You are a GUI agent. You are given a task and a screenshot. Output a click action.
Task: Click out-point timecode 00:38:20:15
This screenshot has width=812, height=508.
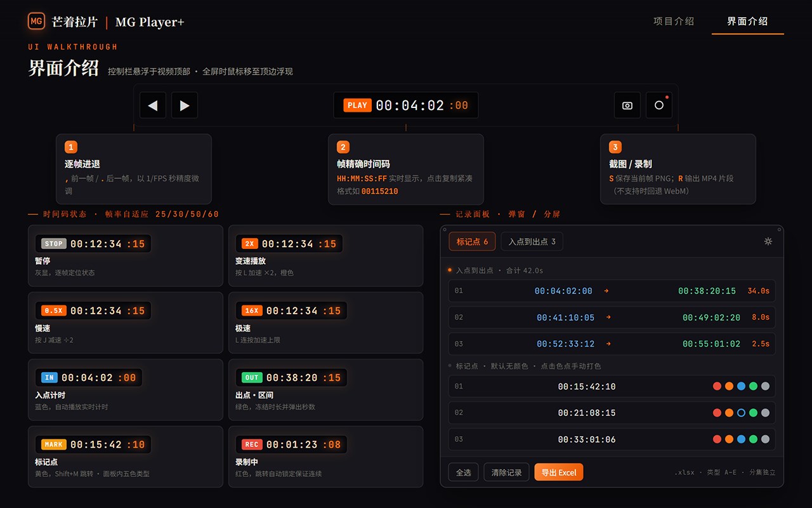point(707,291)
